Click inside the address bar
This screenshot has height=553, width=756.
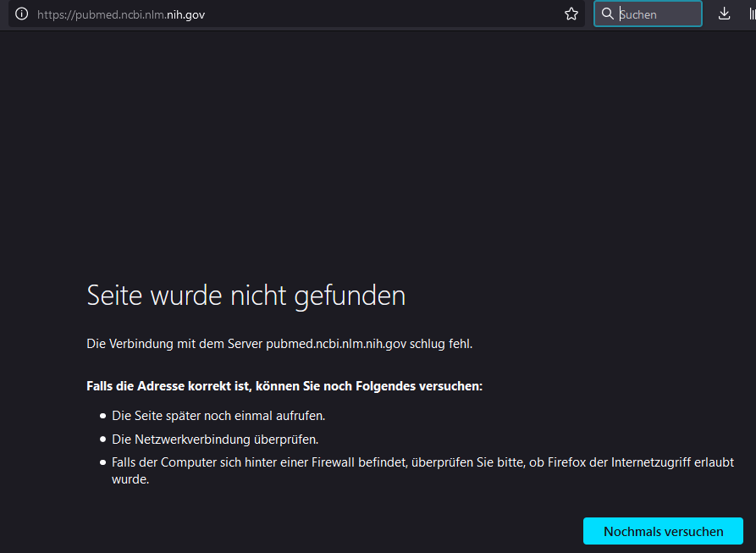(254, 14)
